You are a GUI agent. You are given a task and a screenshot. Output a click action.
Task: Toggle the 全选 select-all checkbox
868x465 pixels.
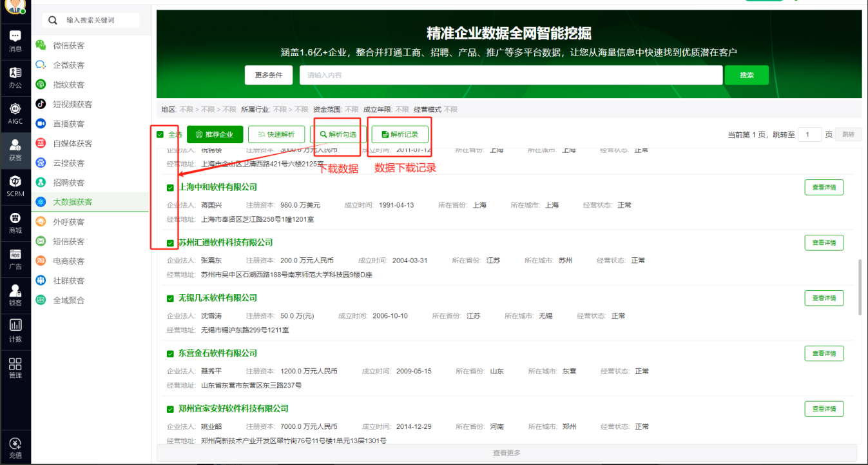coord(160,135)
